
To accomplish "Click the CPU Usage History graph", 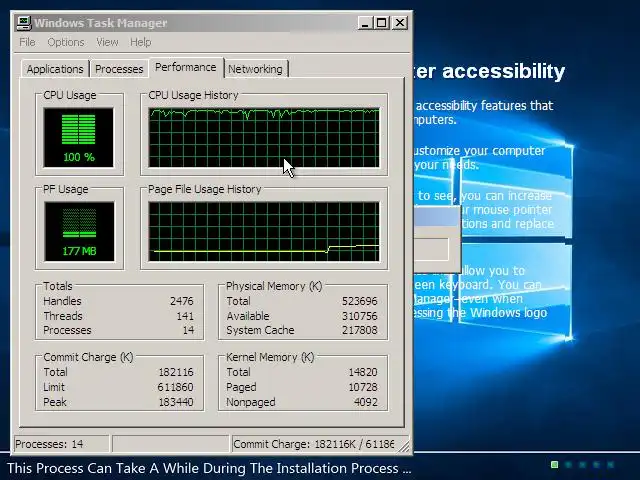I will [x=264, y=138].
